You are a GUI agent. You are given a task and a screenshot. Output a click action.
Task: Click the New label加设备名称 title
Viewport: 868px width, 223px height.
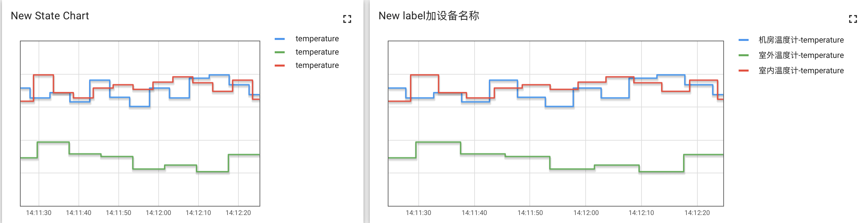[429, 16]
